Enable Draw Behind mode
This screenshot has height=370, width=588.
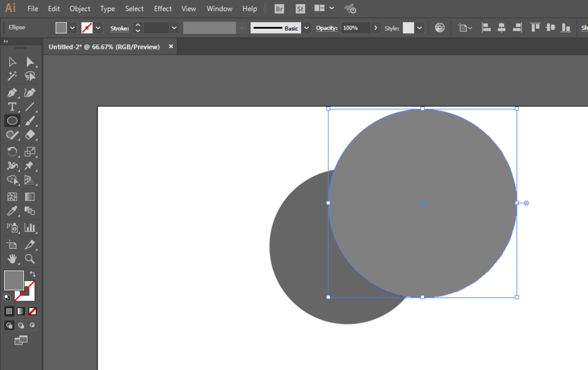(21, 325)
